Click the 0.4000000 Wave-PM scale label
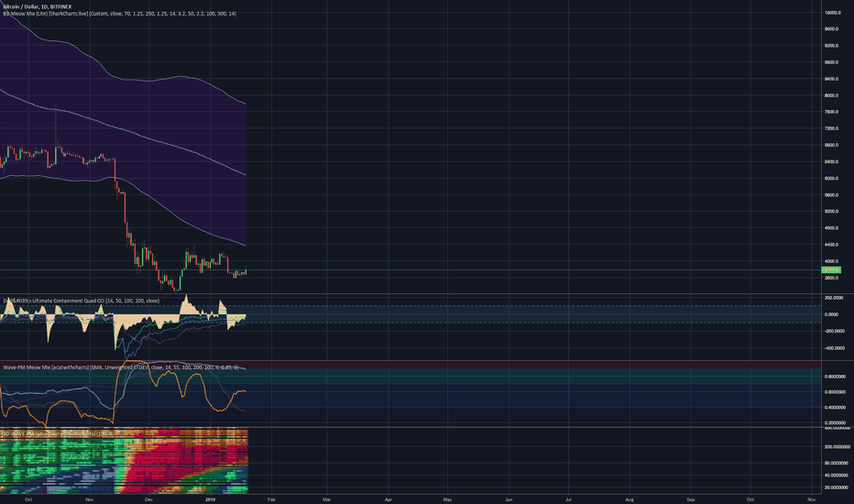The height and width of the screenshot is (504, 854). (835, 408)
